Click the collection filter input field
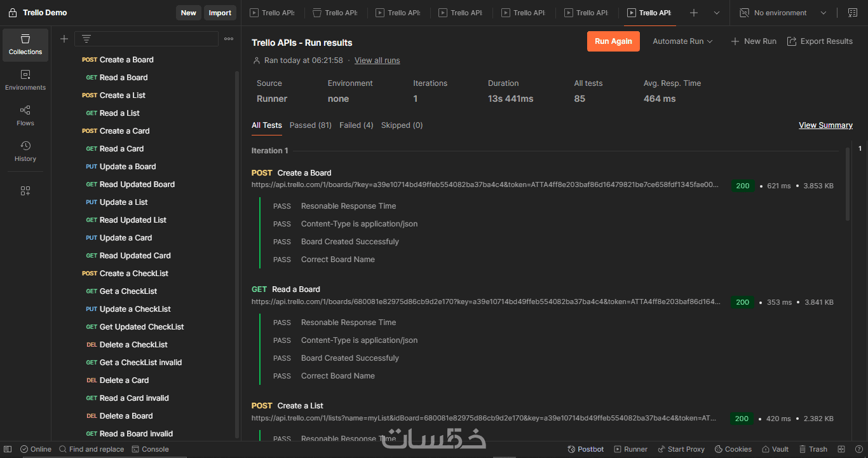The width and height of the screenshot is (868, 458). (x=146, y=39)
